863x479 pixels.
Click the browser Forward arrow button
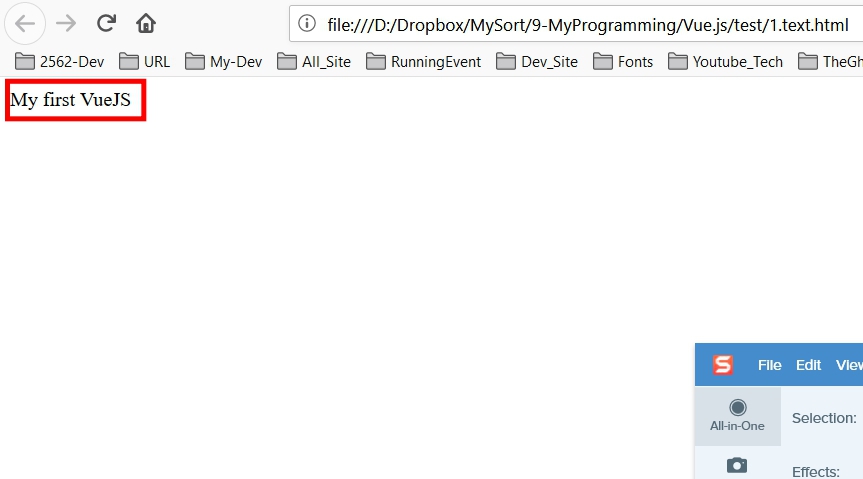tap(66, 24)
